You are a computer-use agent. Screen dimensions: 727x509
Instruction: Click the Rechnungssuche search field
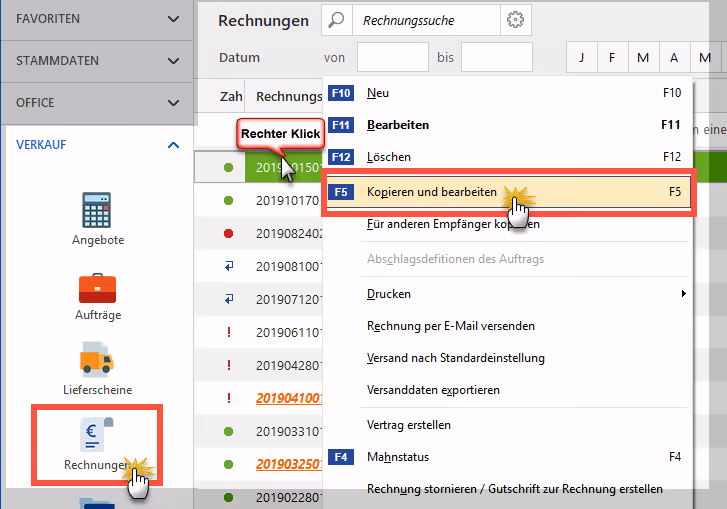427,20
